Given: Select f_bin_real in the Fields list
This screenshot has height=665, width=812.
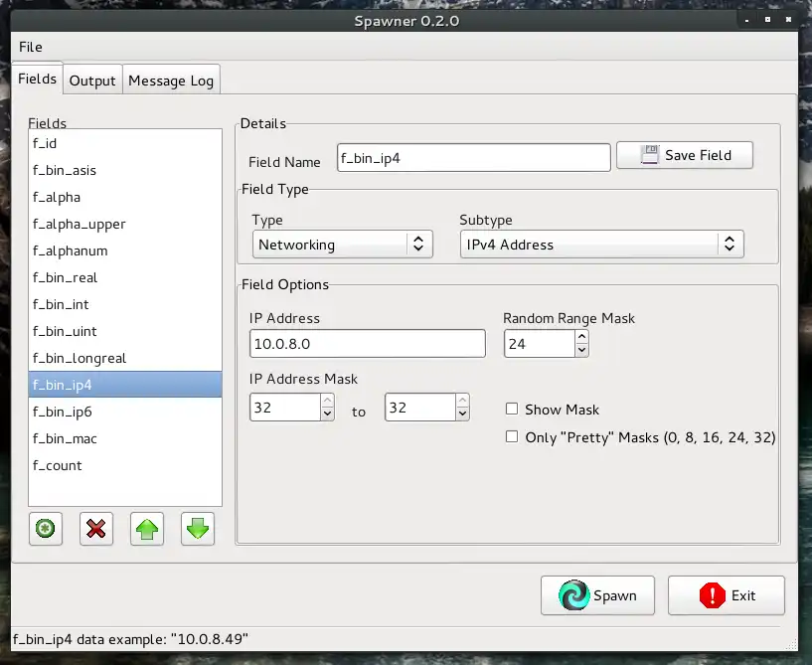Looking at the screenshot, I should pyautogui.click(x=125, y=278).
